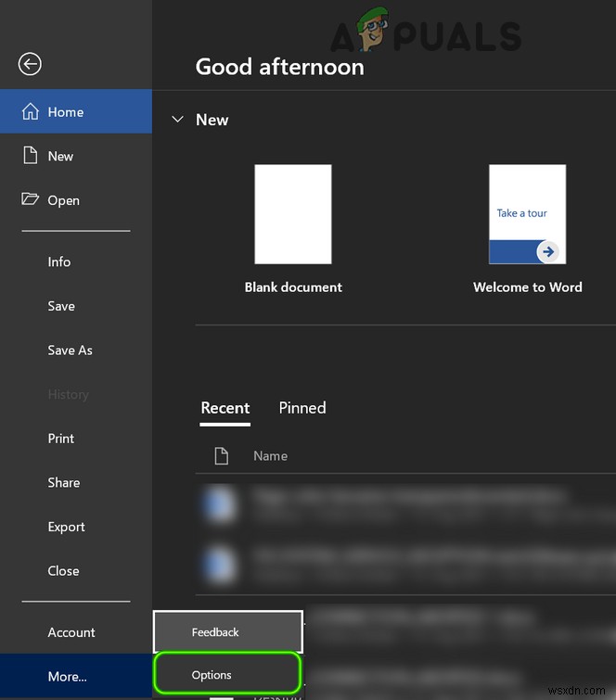Open the Share page

pyautogui.click(x=76, y=483)
